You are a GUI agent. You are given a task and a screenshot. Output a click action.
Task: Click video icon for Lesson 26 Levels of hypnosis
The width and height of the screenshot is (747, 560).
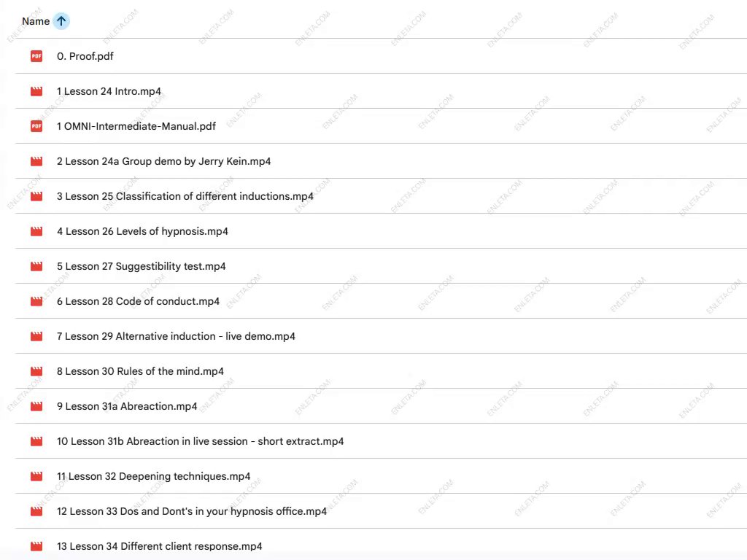[36, 231]
